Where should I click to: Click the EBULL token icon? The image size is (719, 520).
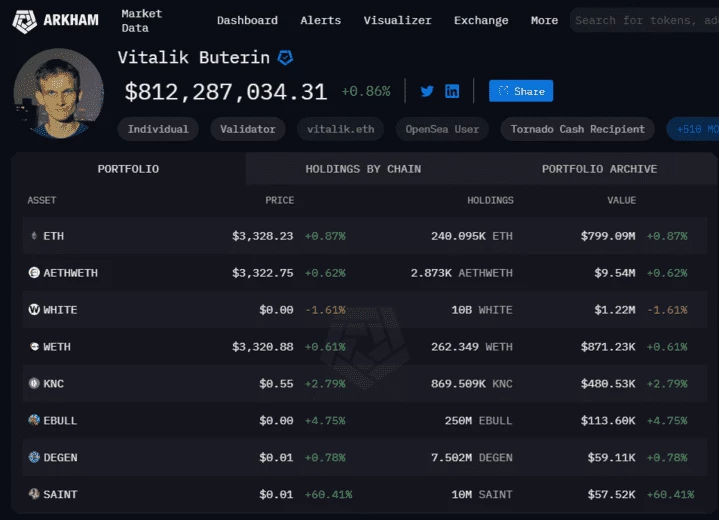[x=34, y=420]
